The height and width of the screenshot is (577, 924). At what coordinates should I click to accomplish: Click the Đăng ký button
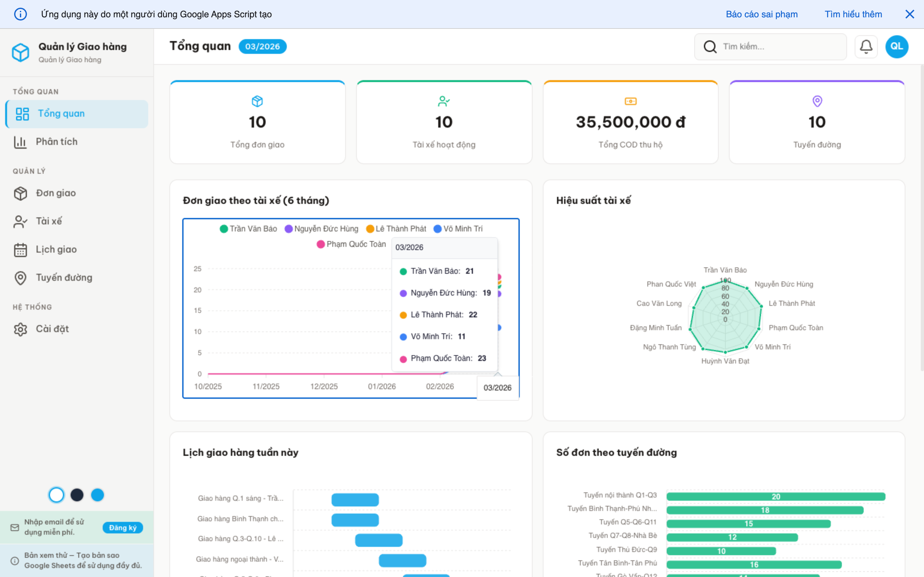[x=123, y=527]
